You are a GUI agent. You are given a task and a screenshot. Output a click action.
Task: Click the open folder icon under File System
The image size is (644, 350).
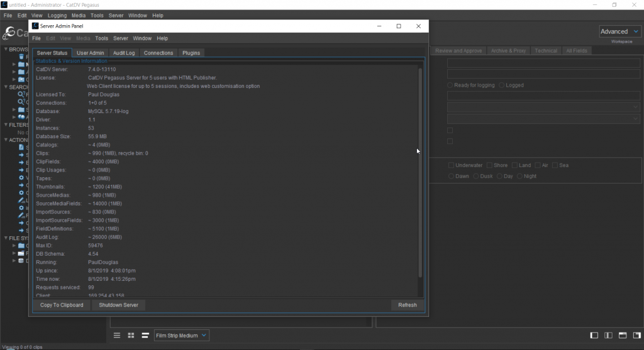point(21,253)
